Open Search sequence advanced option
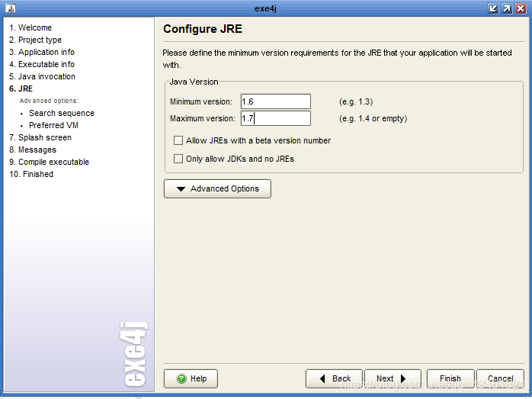 (62, 113)
